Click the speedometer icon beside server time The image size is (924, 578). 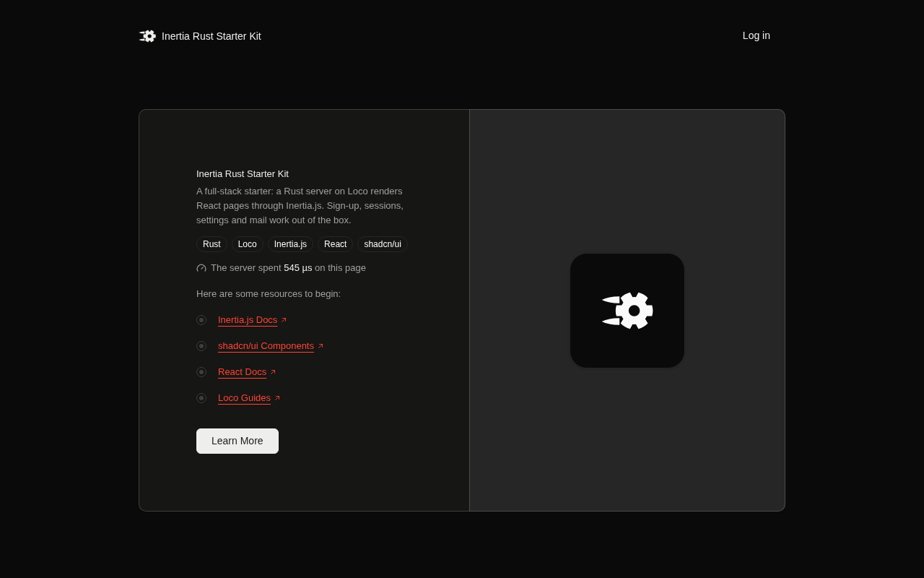click(x=201, y=268)
